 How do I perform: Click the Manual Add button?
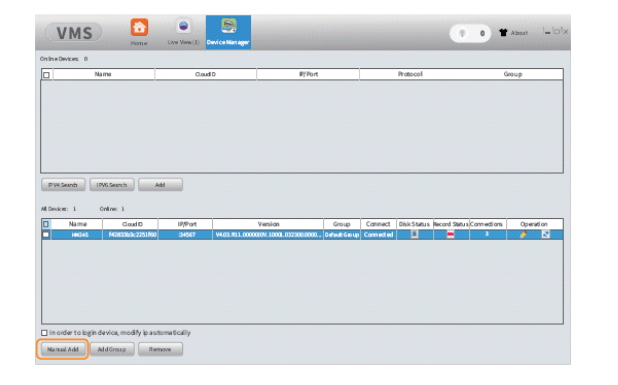[63, 349]
